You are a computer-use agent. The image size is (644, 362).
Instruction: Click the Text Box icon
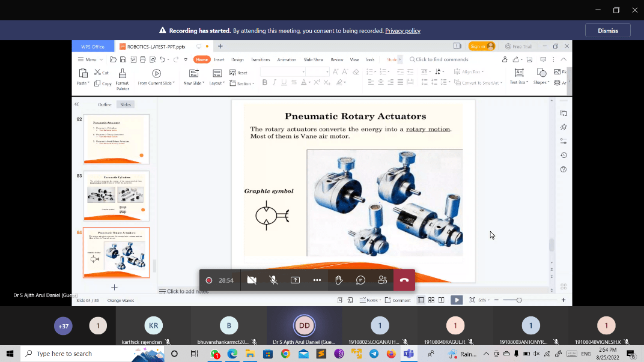518,76
